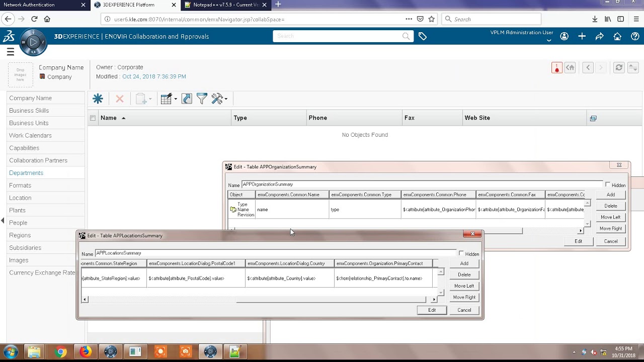Click the Name field in APPLocationsSummary dialog

276,253
